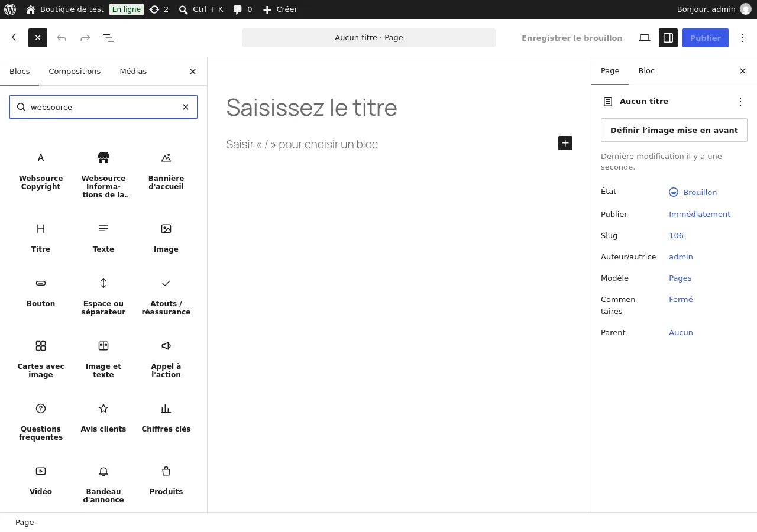Screen dimensions: 757x532
Task: Add the Chiffres clés block
Action: [166, 417]
